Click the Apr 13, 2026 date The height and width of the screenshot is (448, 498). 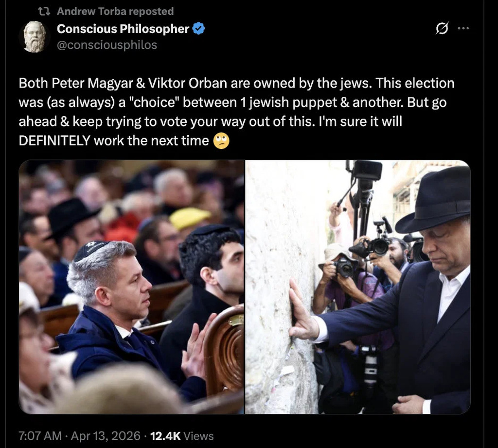pyautogui.click(x=105, y=436)
